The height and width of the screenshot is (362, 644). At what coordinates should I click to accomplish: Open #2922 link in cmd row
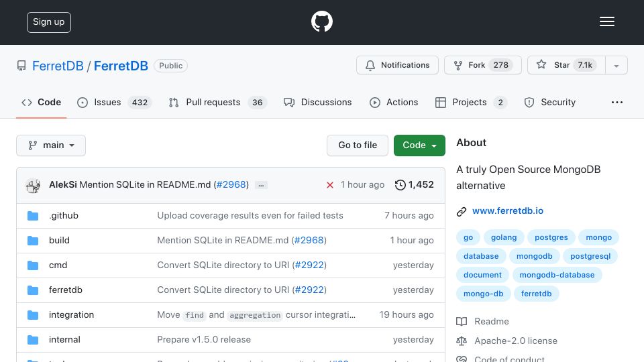(309, 265)
